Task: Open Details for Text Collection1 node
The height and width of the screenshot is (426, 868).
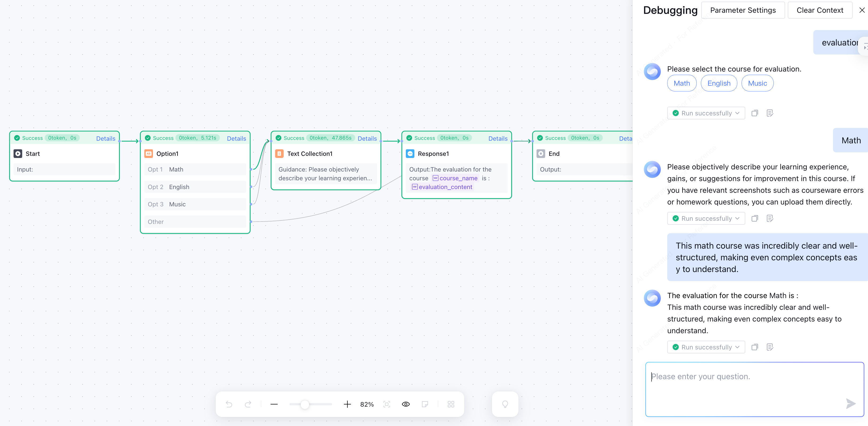Action: click(367, 138)
